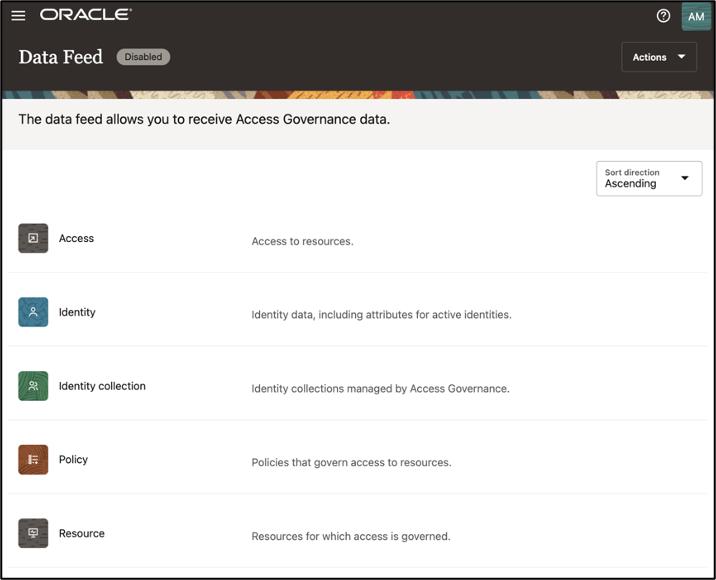Click the Data Feed page title
Viewport: 716px width, 580px height.
pos(61,57)
